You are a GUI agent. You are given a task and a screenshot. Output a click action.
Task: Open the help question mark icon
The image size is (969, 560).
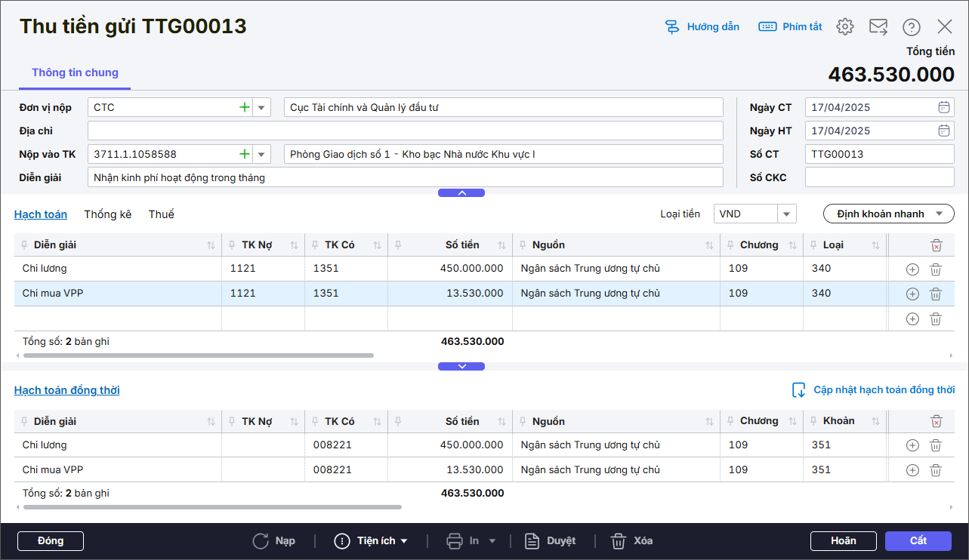[912, 27]
